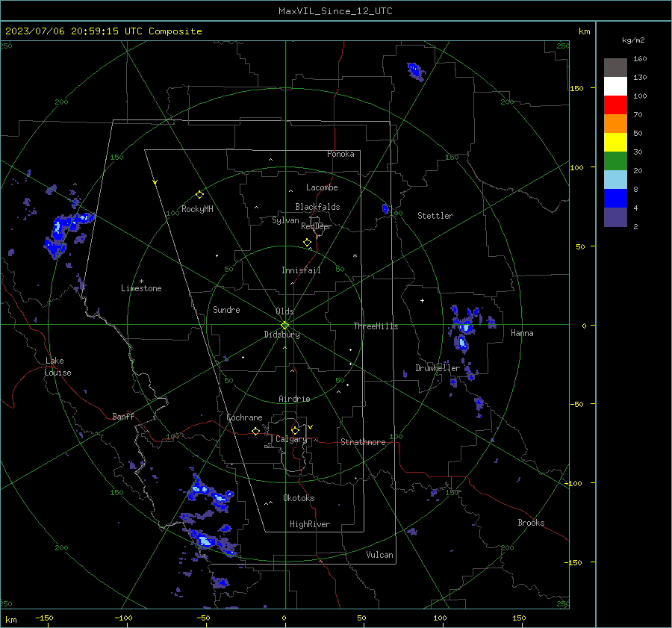Click the Drumheller town label

pos(437,368)
